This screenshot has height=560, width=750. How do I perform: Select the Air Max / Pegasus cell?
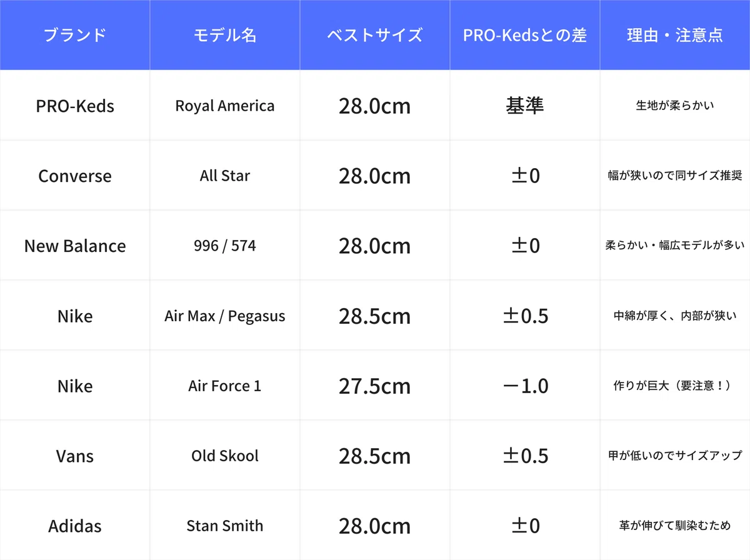coord(225,316)
